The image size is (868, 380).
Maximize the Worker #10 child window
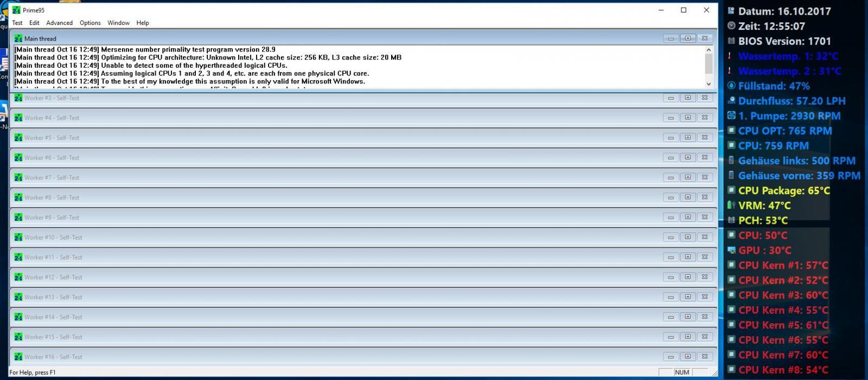coord(688,237)
